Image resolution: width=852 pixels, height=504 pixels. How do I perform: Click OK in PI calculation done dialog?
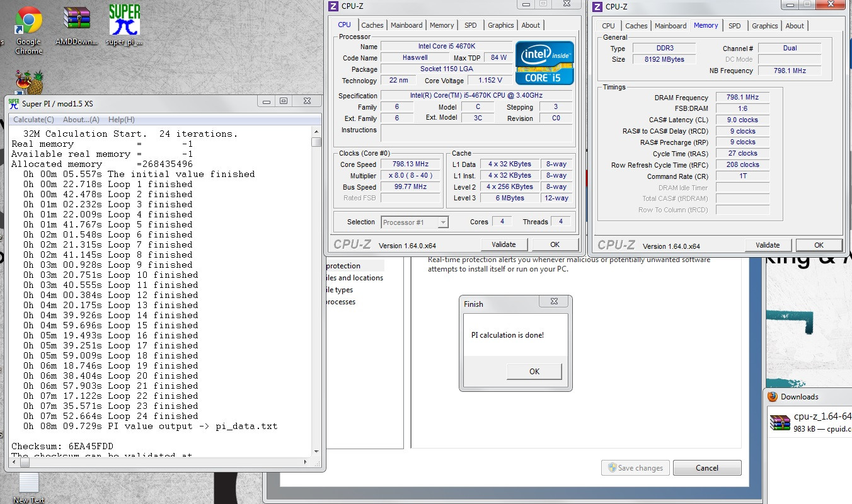point(534,371)
